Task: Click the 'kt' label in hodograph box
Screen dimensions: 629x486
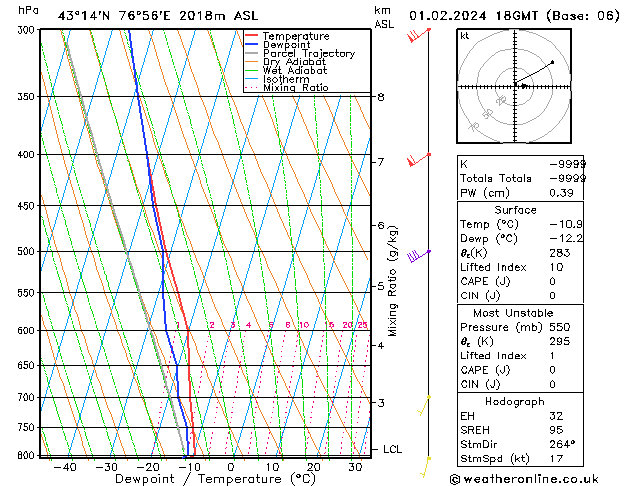Action: pyautogui.click(x=465, y=36)
